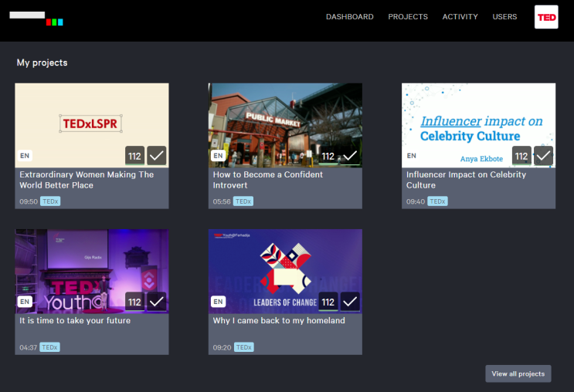Click the 09:50 duration text

[x=29, y=202]
